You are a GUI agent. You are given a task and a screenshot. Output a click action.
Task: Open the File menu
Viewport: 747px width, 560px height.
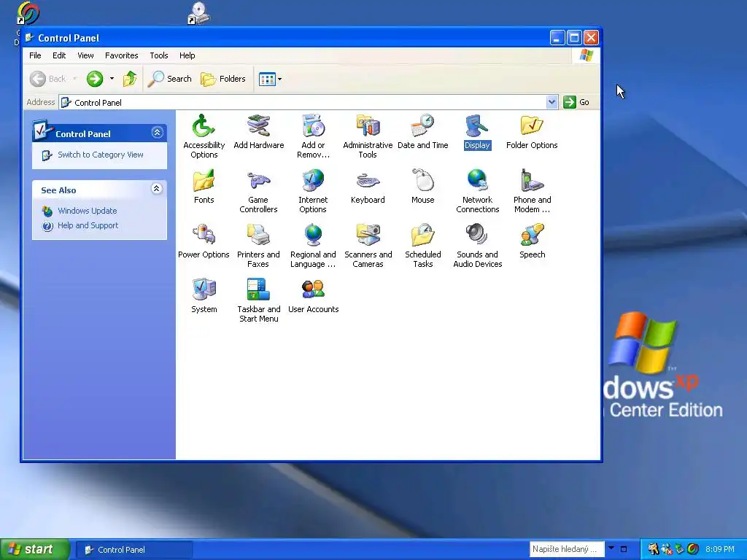[x=35, y=55]
